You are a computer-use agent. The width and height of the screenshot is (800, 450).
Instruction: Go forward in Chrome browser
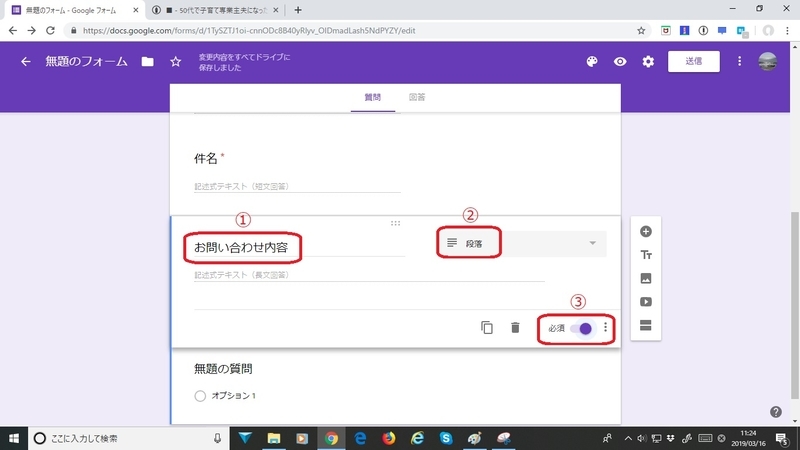[32, 31]
